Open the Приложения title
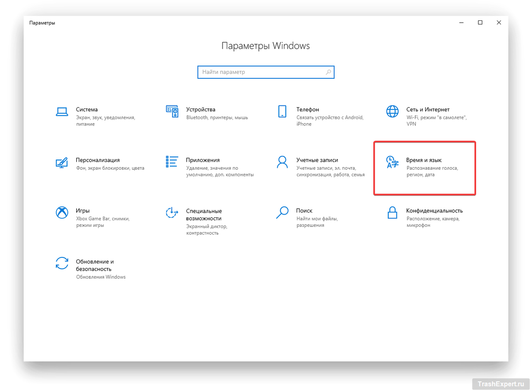This screenshot has height=392, width=532. click(x=203, y=160)
